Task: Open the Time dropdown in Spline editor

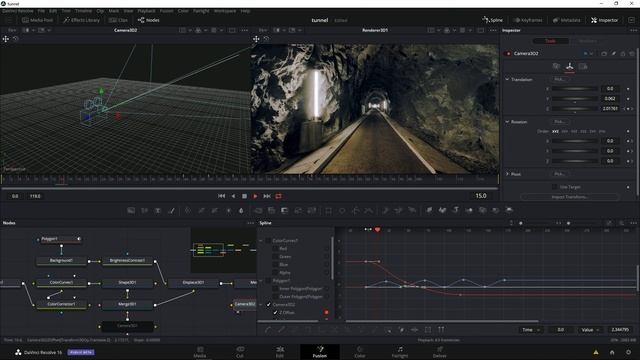Action: pyautogui.click(x=531, y=330)
